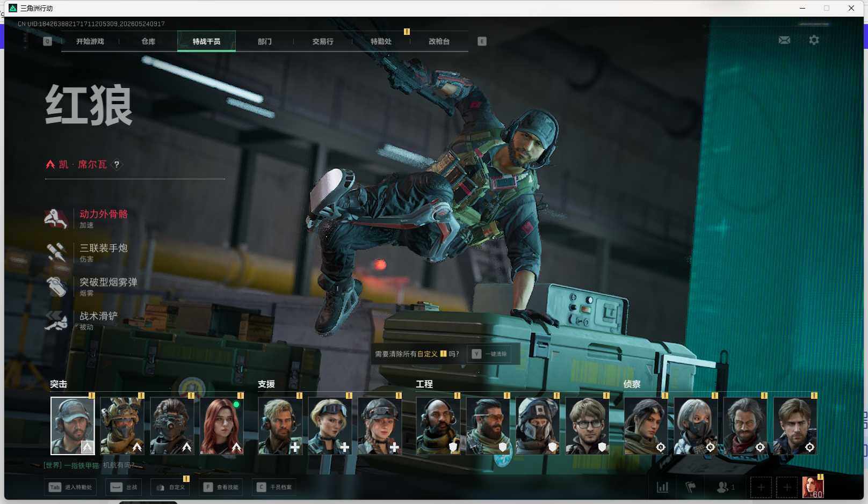This screenshot has width=868, height=504.
Task: Select the gold-helmeted operator in 突击
Action: (122, 426)
